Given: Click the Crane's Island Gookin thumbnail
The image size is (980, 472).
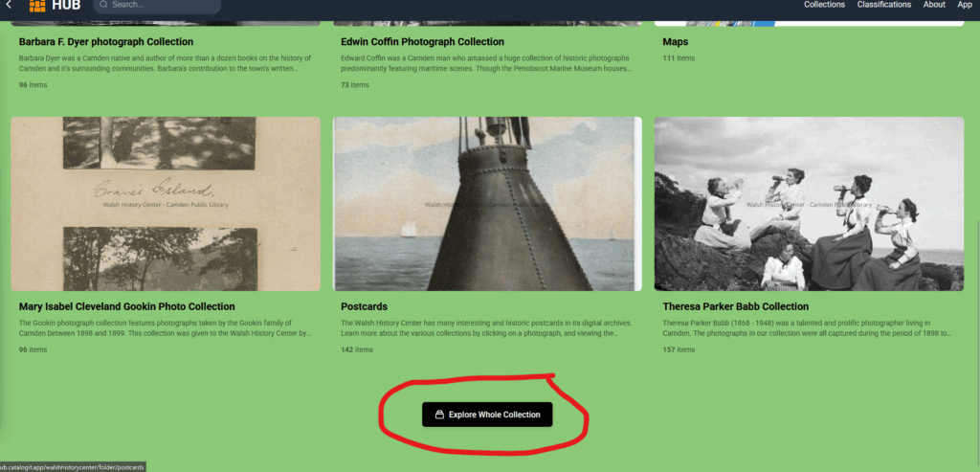Looking at the screenshot, I should click(x=166, y=203).
